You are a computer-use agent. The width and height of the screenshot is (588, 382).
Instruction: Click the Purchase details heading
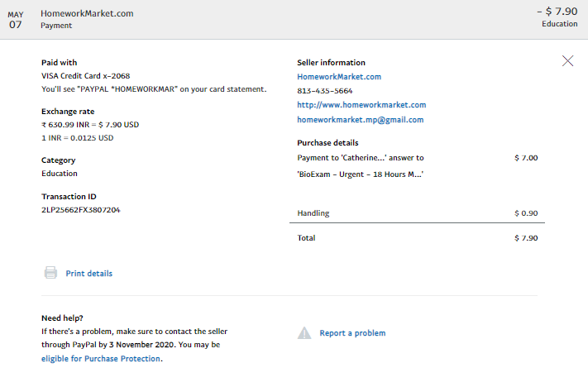[327, 143]
